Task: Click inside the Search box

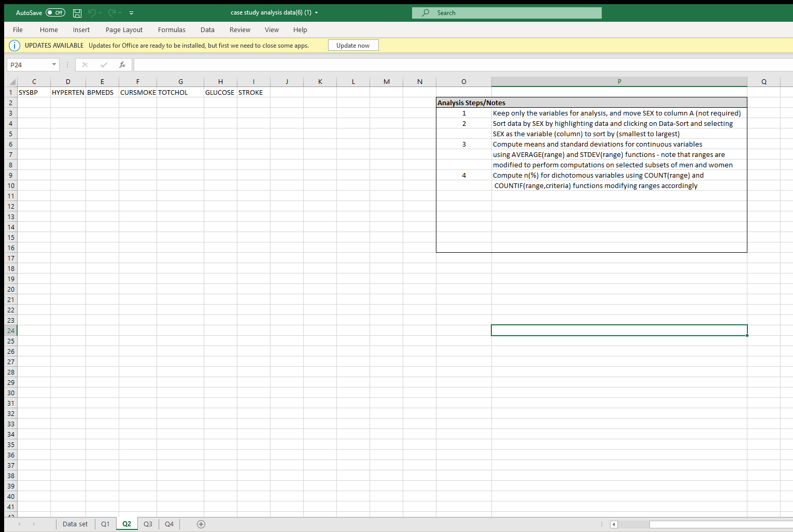Action: [x=507, y=13]
